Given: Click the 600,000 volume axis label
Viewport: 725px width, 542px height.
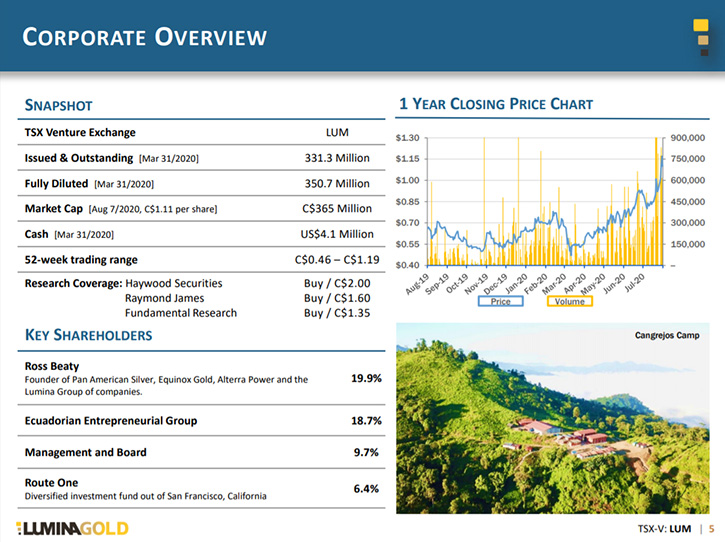Looking at the screenshot, I should click(x=688, y=180).
